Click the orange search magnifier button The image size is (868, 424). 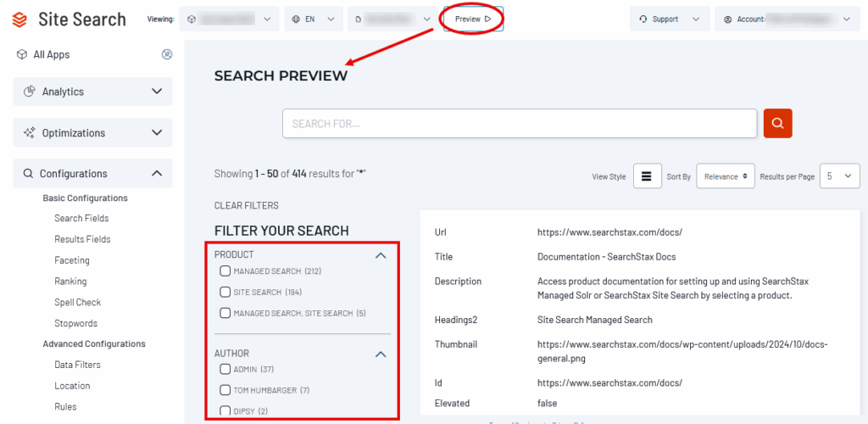(x=778, y=123)
